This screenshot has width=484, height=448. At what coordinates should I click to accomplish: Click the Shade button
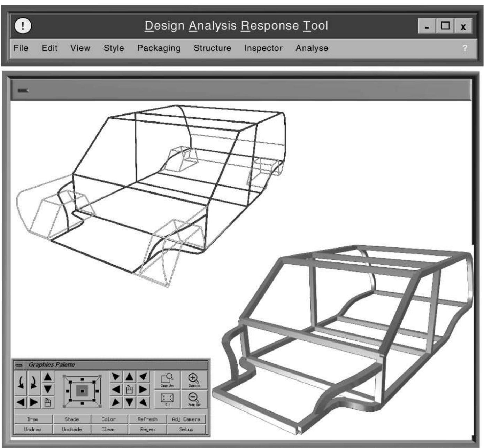(x=72, y=419)
